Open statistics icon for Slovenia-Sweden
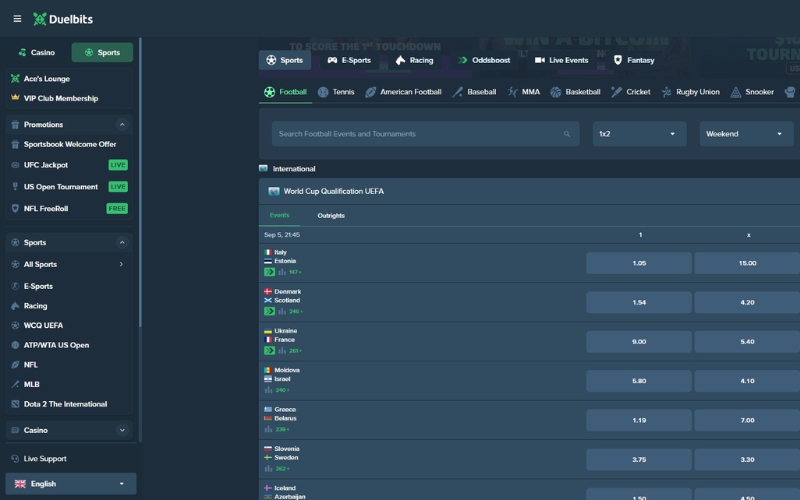The image size is (800, 500). point(268,468)
